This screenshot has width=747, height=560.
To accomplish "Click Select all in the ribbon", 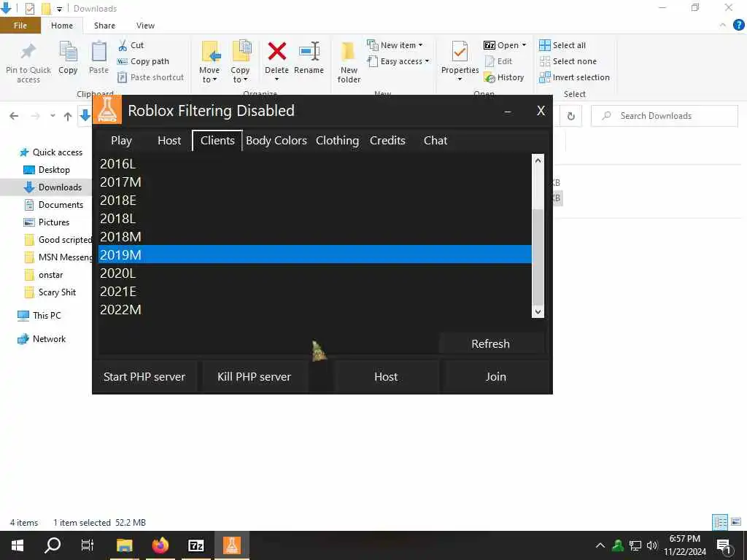I will tap(562, 45).
